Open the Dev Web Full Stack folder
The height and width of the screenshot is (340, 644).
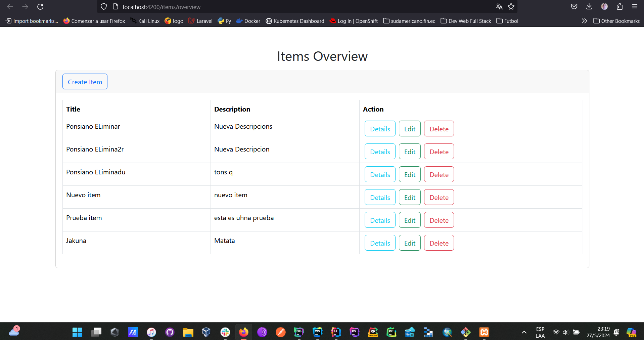coord(466,21)
